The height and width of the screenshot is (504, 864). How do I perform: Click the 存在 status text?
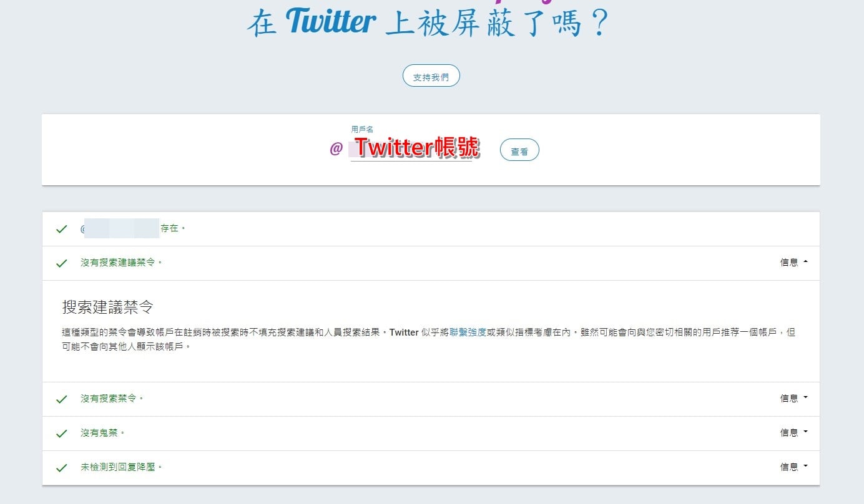point(173,228)
